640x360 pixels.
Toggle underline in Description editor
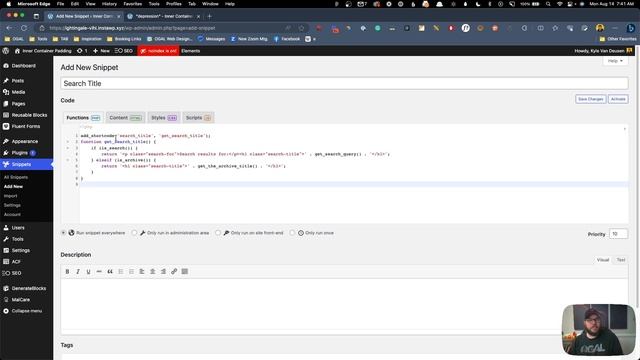(89, 271)
